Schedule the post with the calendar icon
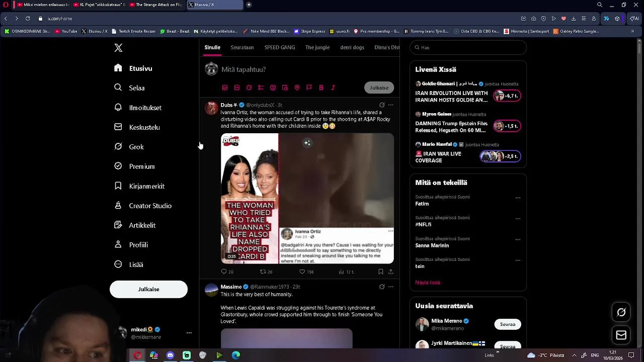Viewport: 644px width, 362px height. click(285, 87)
